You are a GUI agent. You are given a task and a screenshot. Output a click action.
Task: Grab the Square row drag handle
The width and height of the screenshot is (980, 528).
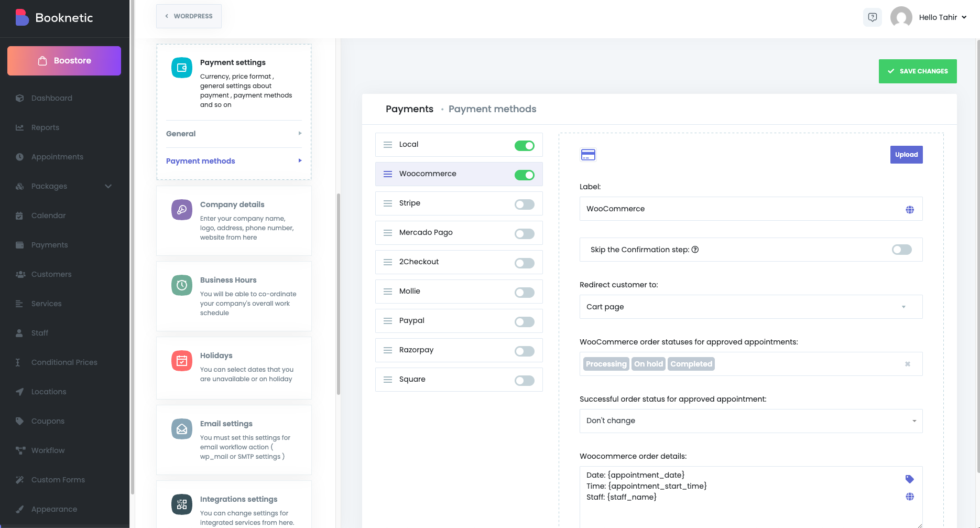pos(388,380)
